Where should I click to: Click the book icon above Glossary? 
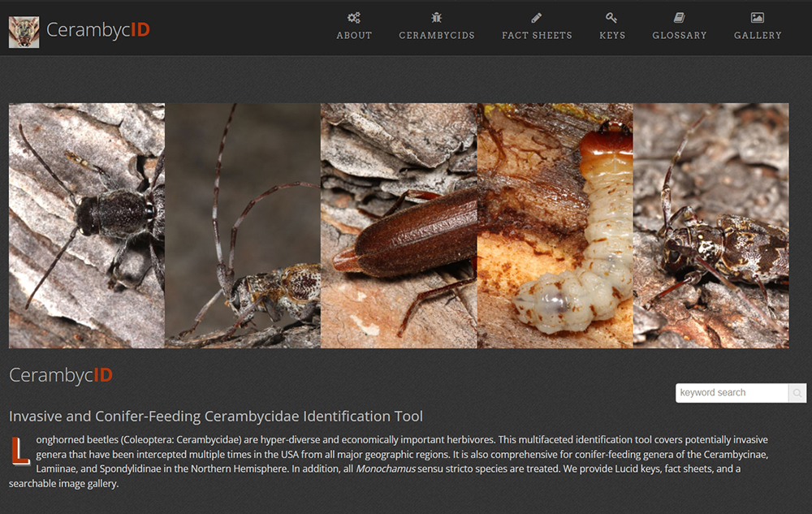[x=679, y=18]
